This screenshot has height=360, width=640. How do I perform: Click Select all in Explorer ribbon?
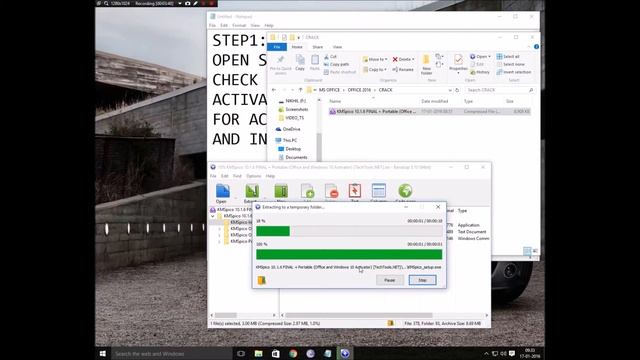point(508,57)
